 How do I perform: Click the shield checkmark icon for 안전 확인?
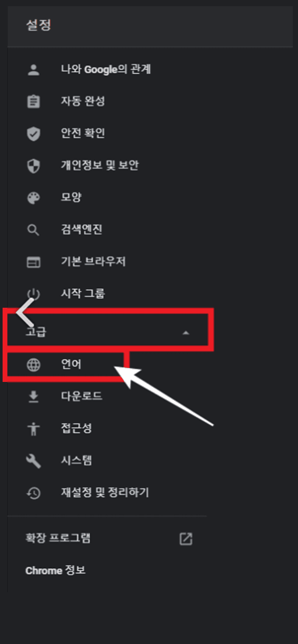click(34, 133)
